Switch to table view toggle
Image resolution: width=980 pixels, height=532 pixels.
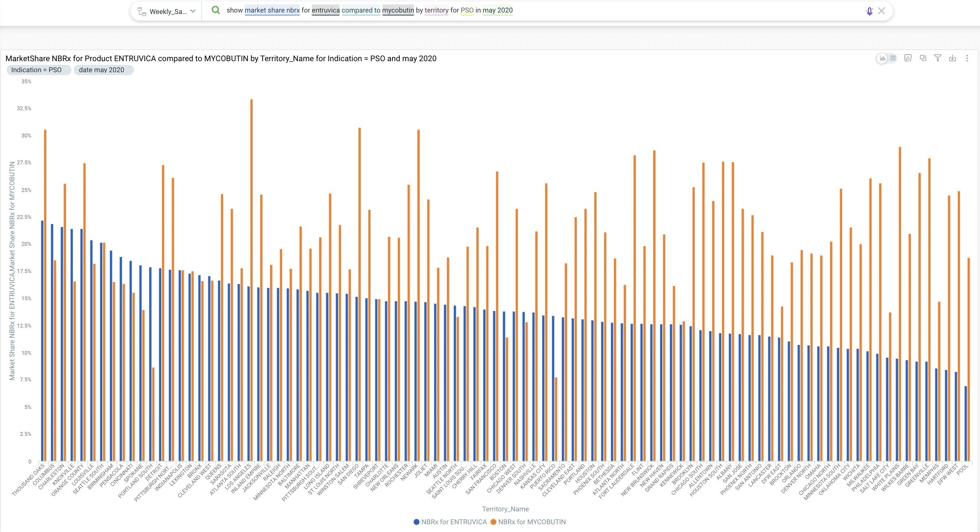click(893, 58)
